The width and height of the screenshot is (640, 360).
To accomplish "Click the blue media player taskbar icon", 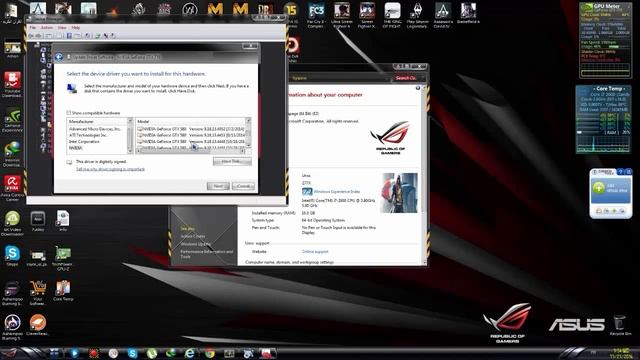I will pyautogui.click(x=74, y=353).
